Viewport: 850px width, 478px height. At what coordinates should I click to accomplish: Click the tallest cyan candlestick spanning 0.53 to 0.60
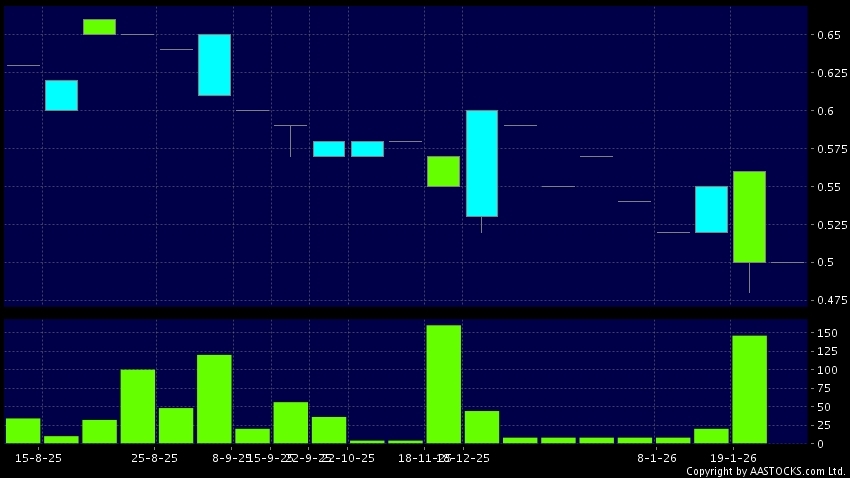(482, 163)
